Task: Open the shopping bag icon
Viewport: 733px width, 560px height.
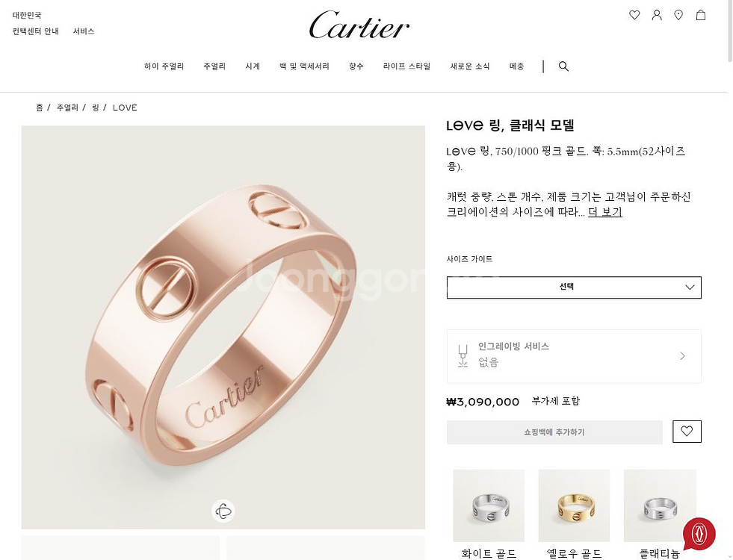Action: pyautogui.click(x=701, y=15)
